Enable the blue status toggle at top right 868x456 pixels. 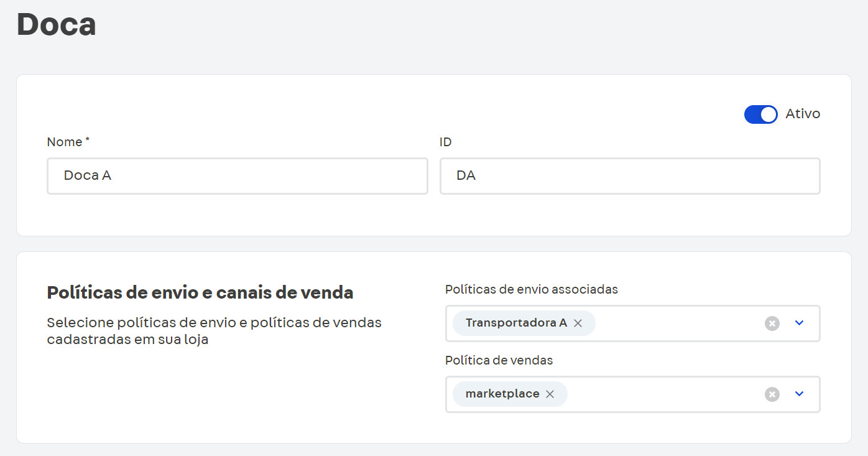760,114
